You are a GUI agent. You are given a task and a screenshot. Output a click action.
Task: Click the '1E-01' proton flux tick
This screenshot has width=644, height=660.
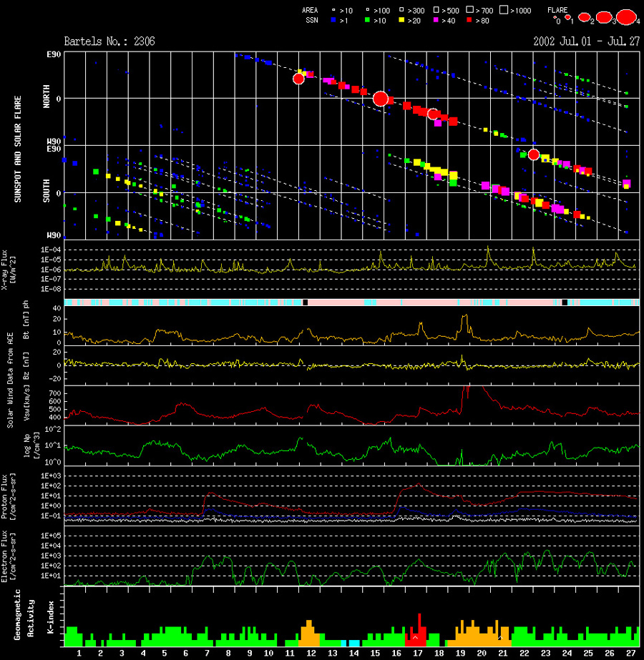[51, 516]
